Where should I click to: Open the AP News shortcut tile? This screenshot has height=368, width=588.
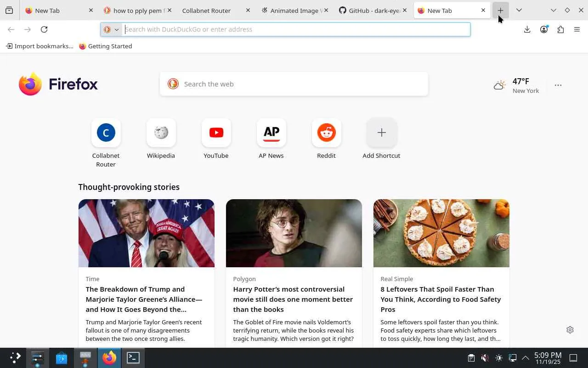click(x=271, y=132)
